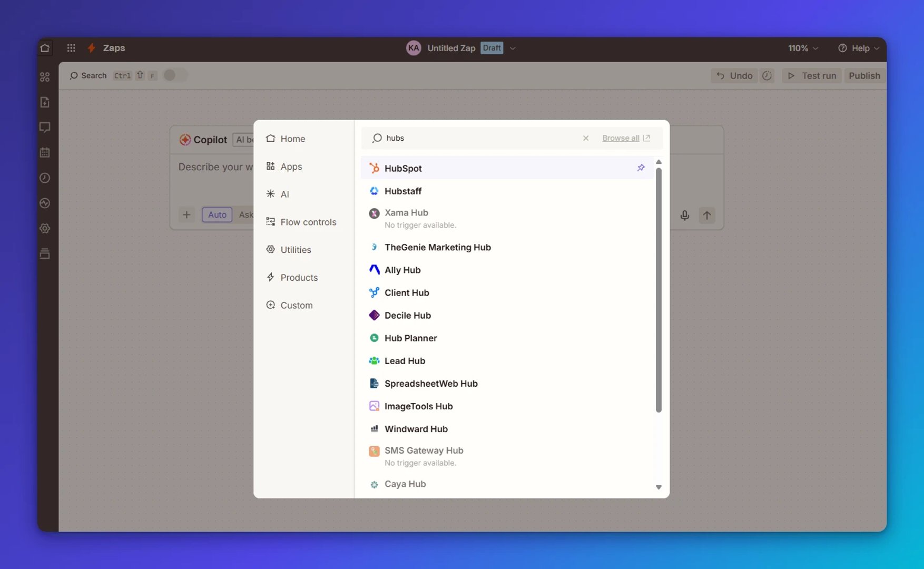Toggle the switch next to Search
The height and width of the screenshot is (569, 924).
[x=175, y=75]
